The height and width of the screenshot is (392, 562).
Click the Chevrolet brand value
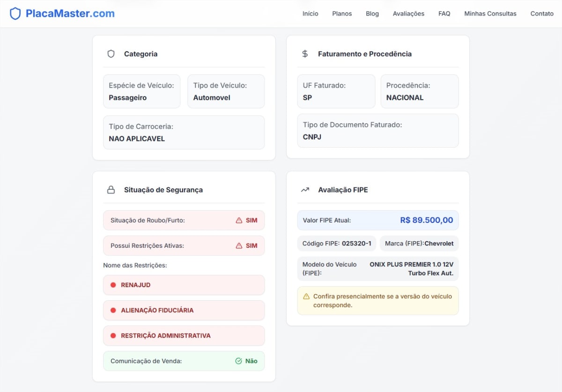439,244
